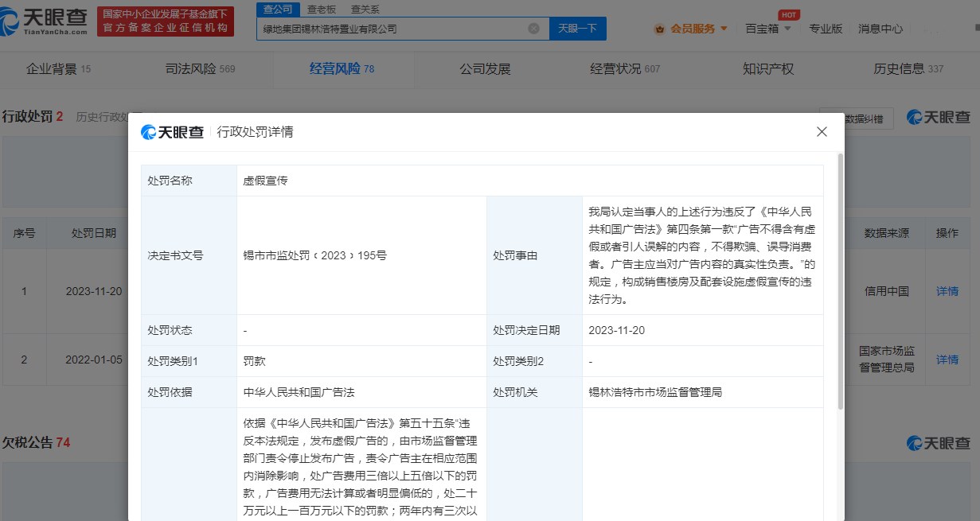
Task: Open the 知识产权 tab
Action: pos(768,69)
